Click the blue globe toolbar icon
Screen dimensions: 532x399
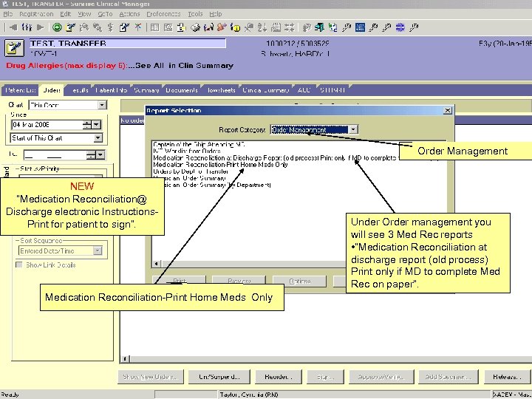(x=400, y=27)
